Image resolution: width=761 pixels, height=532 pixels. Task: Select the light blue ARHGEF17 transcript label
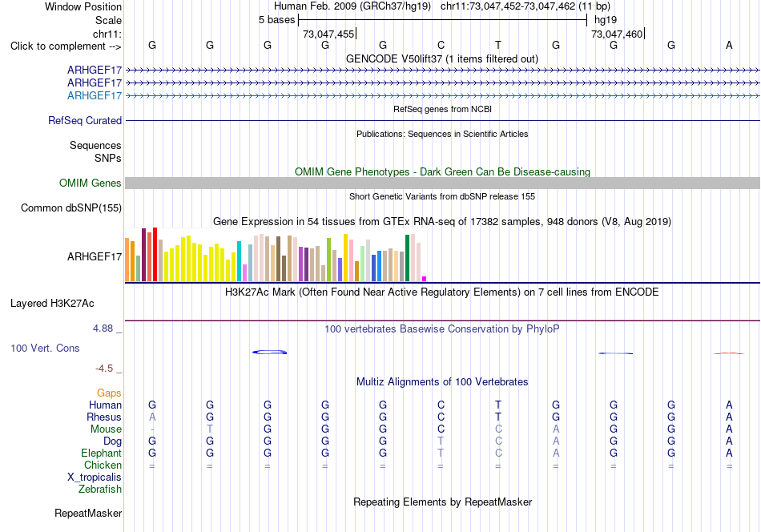point(95,95)
